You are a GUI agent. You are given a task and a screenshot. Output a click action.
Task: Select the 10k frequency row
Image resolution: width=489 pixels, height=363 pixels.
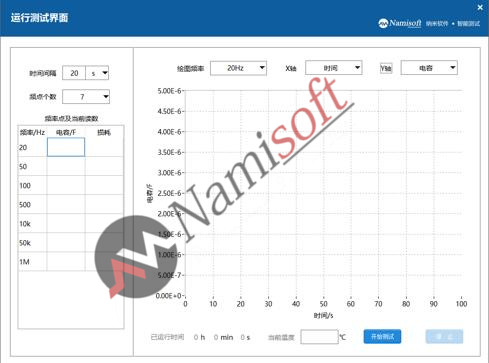point(71,223)
